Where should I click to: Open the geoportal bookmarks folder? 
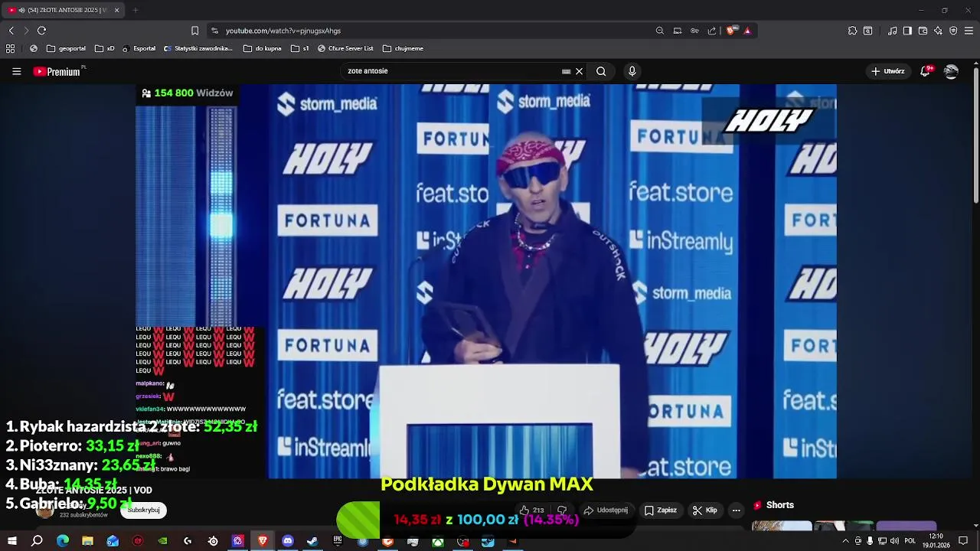pos(66,48)
